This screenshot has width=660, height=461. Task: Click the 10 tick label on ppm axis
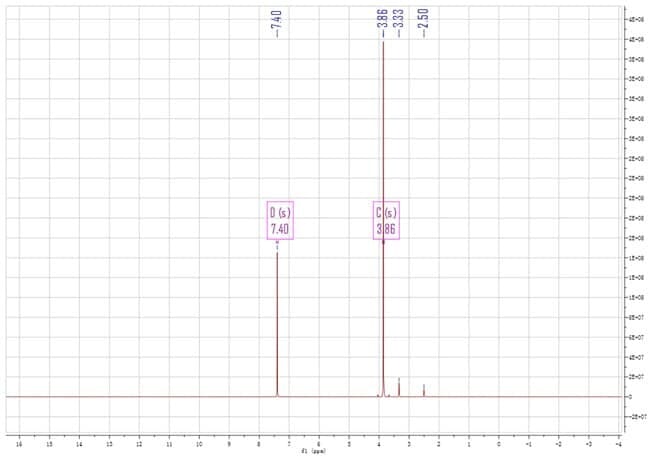(199, 444)
